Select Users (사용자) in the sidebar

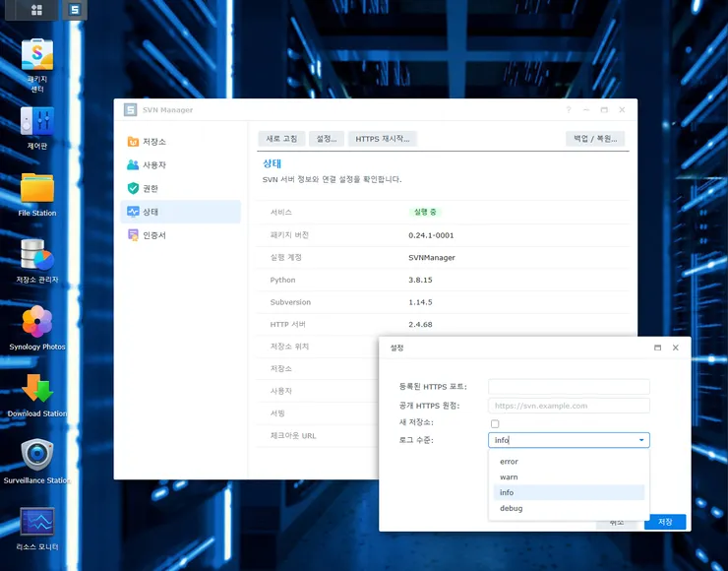pyautogui.click(x=180, y=165)
